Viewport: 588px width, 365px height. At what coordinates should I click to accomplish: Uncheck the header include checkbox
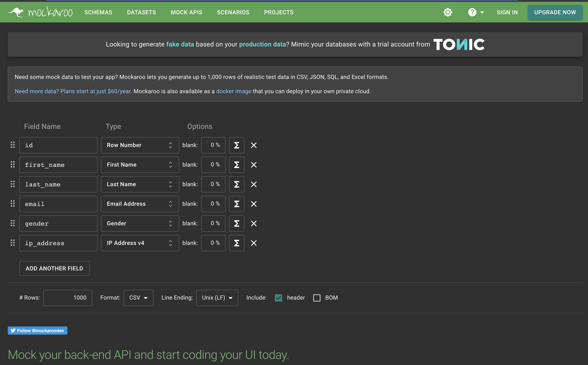pyautogui.click(x=278, y=298)
